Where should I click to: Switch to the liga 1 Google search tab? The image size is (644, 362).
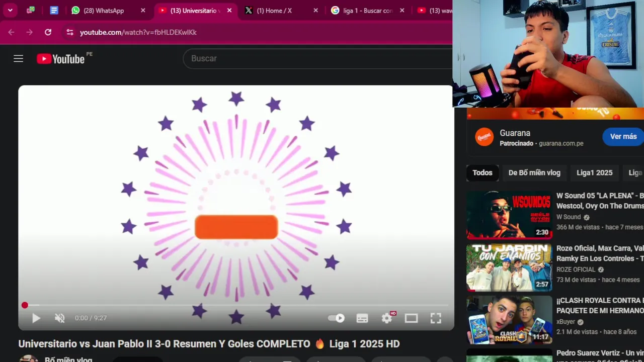point(367,11)
